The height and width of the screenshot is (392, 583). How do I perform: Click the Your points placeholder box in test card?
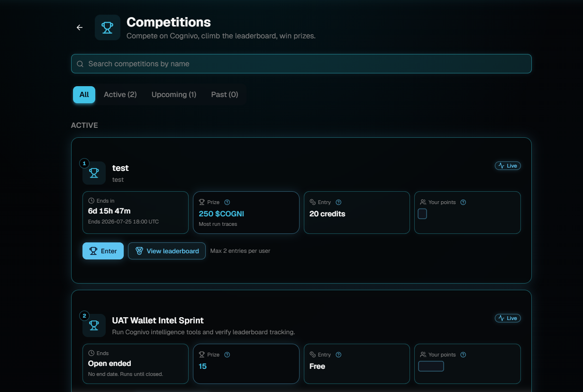point(422,214)
